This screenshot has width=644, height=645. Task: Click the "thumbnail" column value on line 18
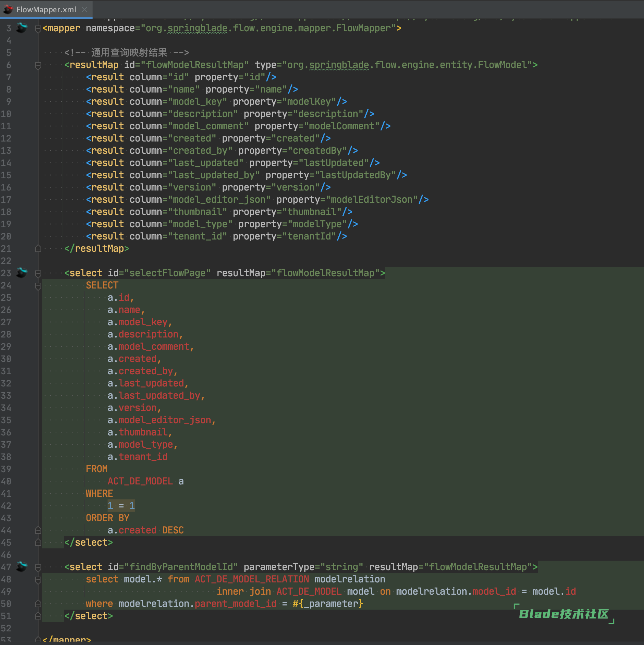197,212
